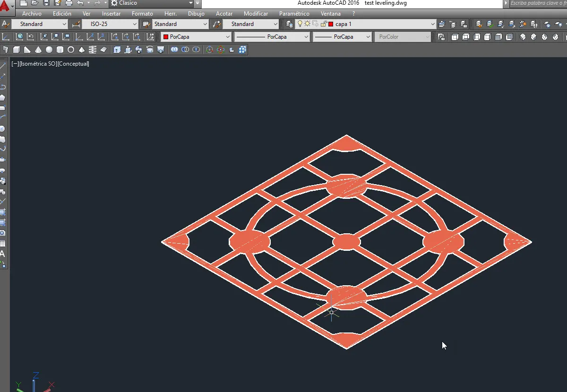Toggle the padlock lock on capa 1

click(x=323, y=24)
